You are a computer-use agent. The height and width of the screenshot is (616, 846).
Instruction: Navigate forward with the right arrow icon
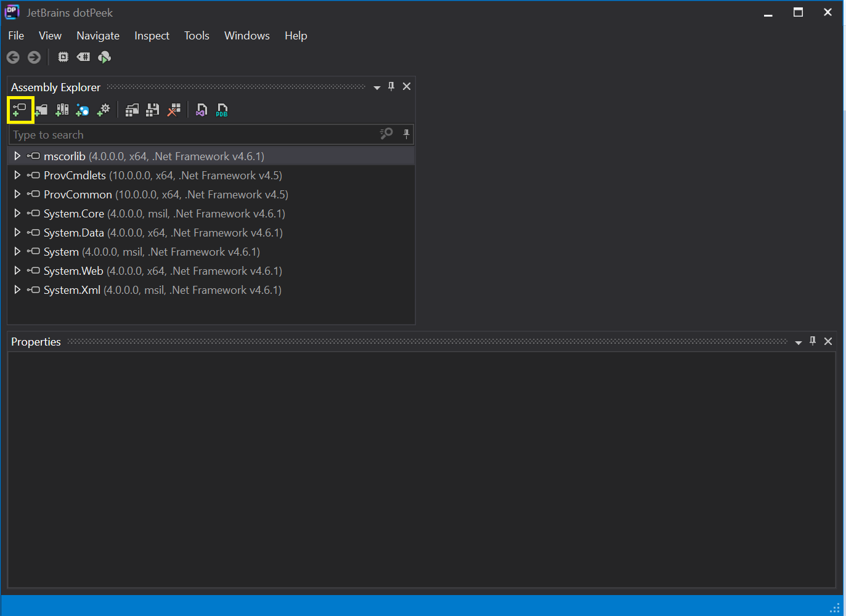(x=35, y=57)
